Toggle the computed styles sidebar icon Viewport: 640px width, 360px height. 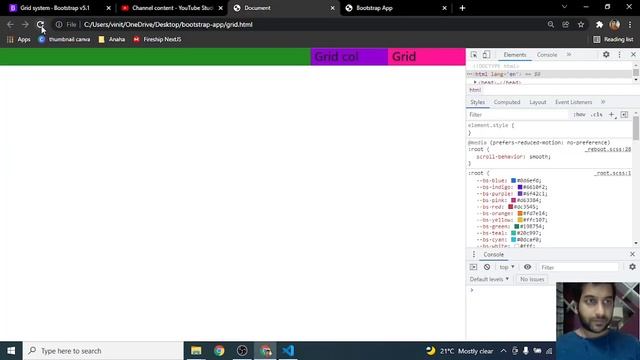coord(624,115)
